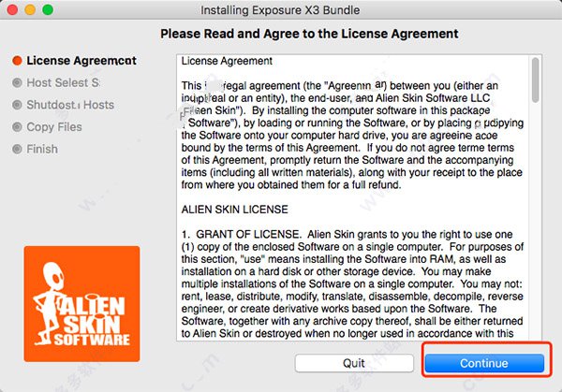Image resolution: width=562 pixels, height=392 pixels.
Task: Click the ALIEN SKIN LICENSE heading text
Action: (x=235, y=210)
